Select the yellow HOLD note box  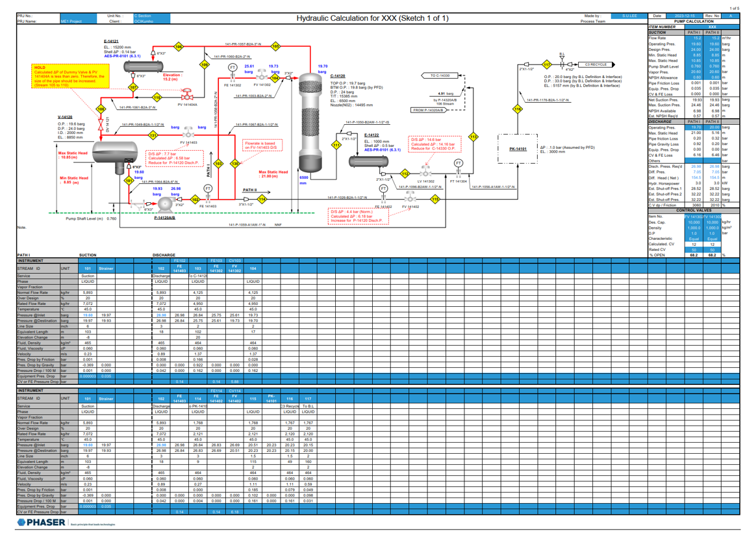70,76
